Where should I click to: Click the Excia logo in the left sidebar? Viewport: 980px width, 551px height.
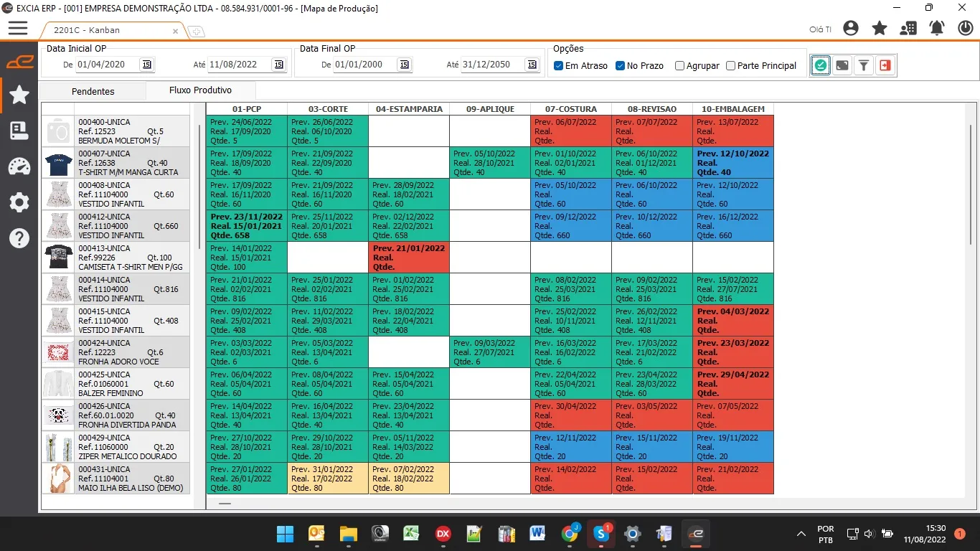(19, 62)
